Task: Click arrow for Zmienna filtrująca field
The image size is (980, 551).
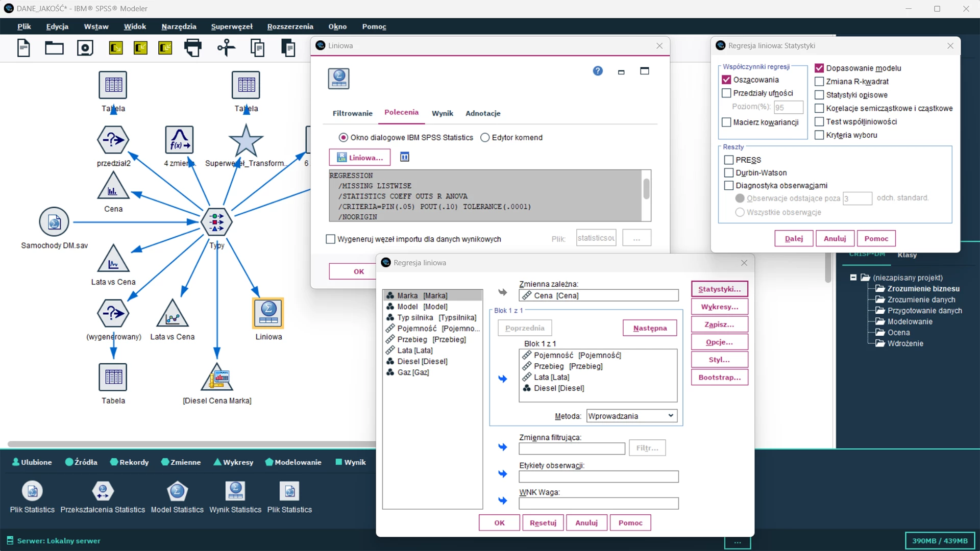Action: (x=503, y=447)
